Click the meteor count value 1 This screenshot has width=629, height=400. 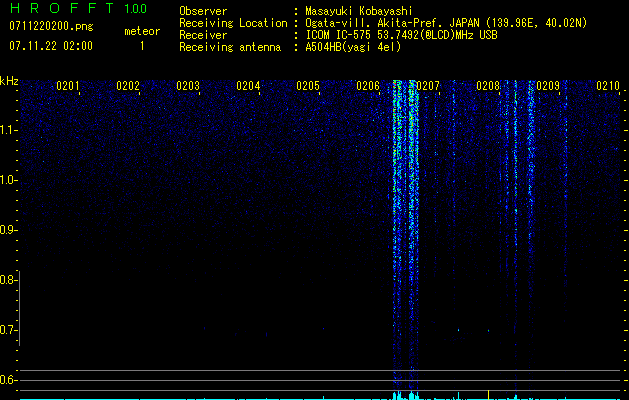(x=142, y=46)
